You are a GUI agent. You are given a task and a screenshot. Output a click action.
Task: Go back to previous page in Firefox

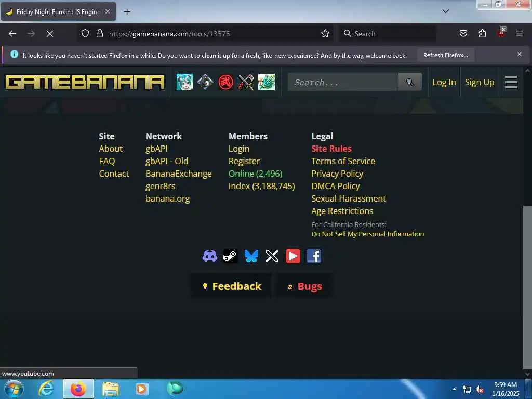click(x=12, y=34)
